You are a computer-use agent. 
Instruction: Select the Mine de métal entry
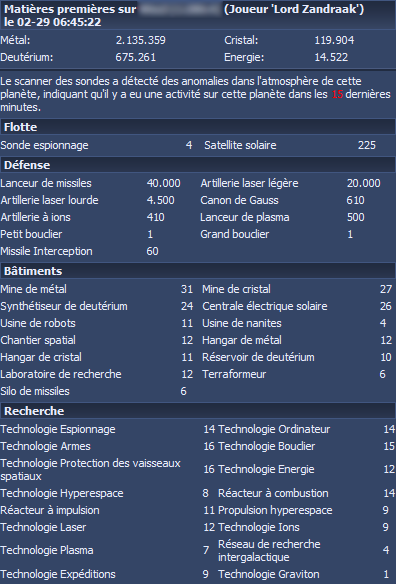34,289
